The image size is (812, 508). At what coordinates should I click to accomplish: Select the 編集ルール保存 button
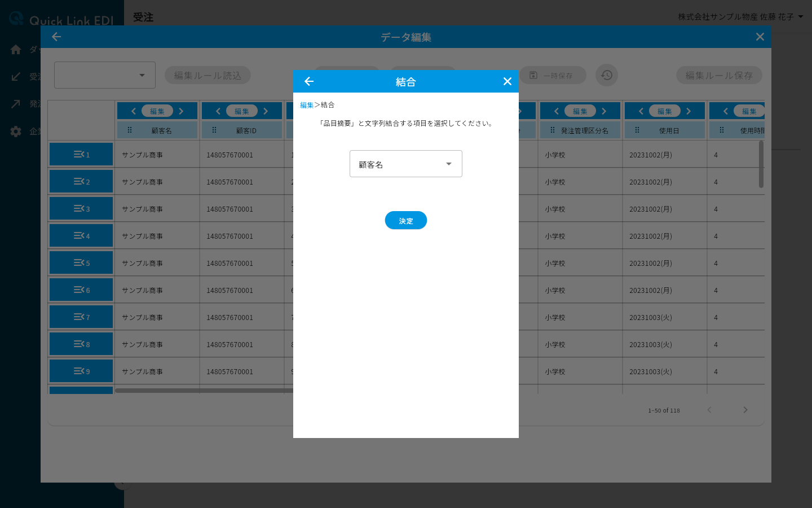719,75
